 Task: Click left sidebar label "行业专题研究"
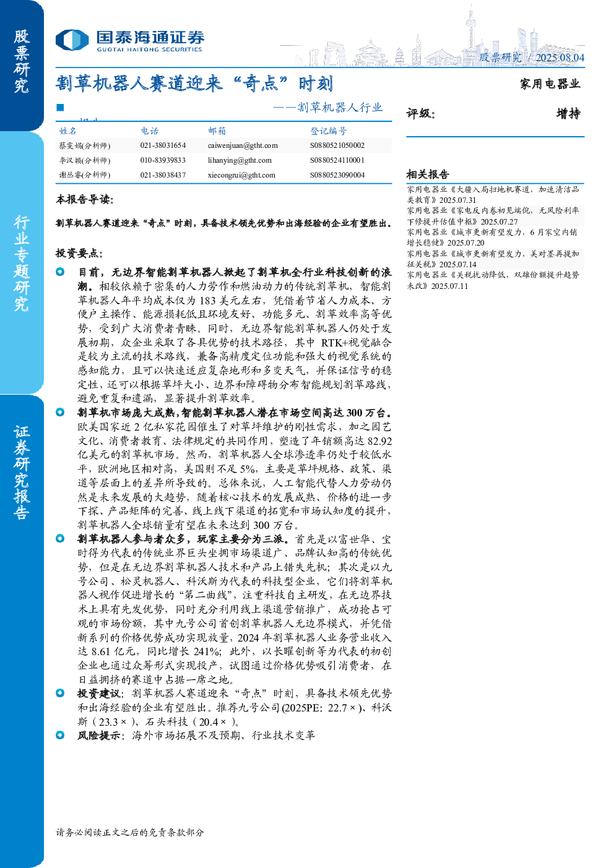[x=22, y=263]
